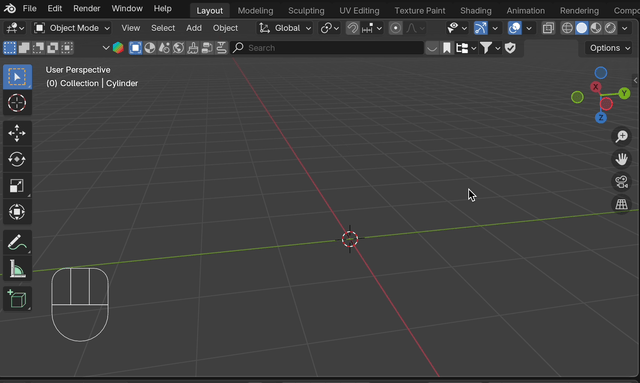Open the Object Mode dropdown

click(72, 28)
